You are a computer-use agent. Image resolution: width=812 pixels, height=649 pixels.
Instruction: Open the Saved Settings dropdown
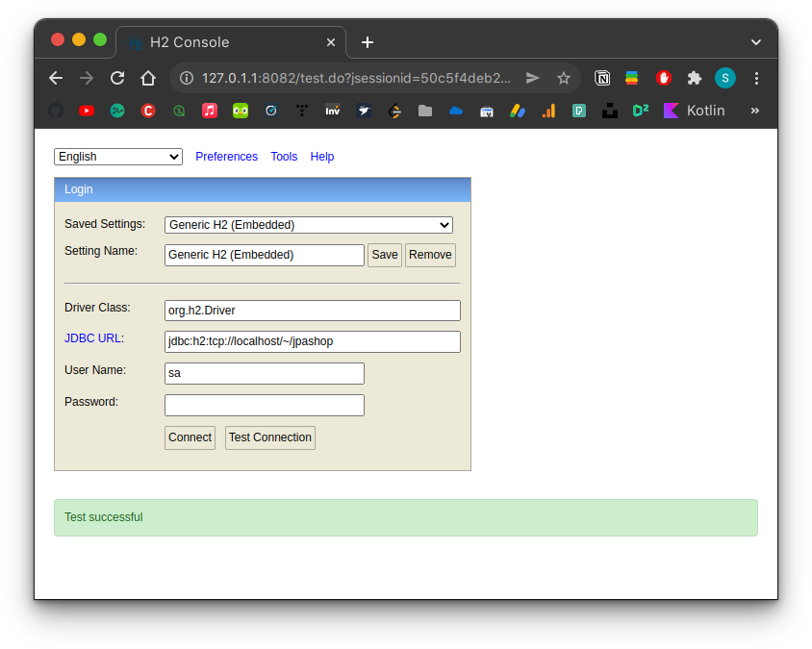(309, 225)
